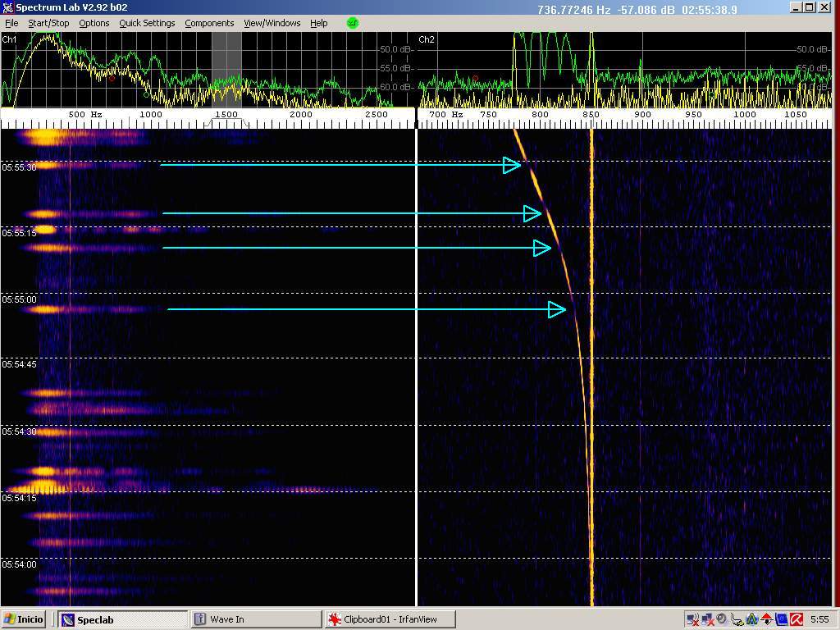
Task: Switch to Clipboard01 - IrfanView window
Action: [390, 619]
